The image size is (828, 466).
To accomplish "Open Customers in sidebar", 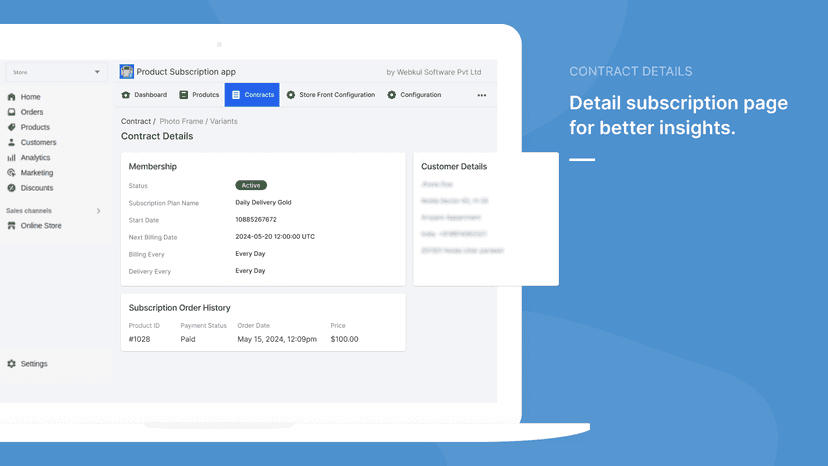I will click(x=39, y=142).
